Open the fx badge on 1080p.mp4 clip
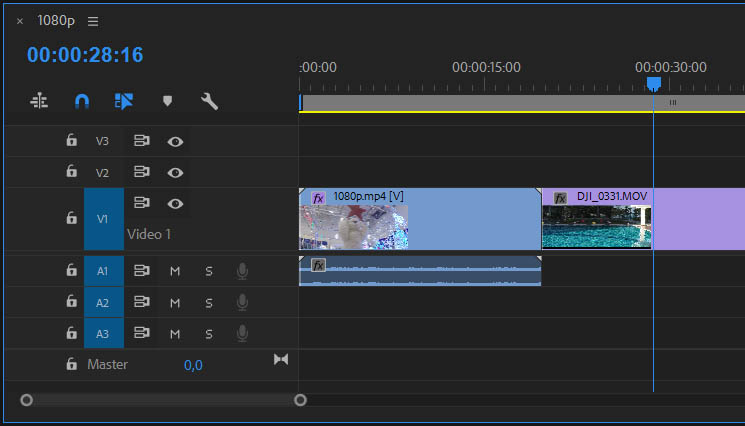Viewport: 745px width, 426px height. coord(318,198)
